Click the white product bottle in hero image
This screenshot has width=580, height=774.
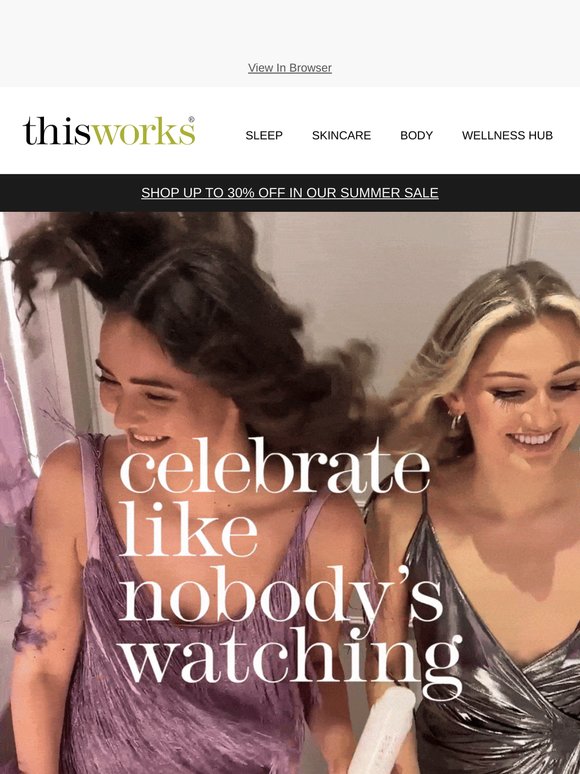point(383,731)
